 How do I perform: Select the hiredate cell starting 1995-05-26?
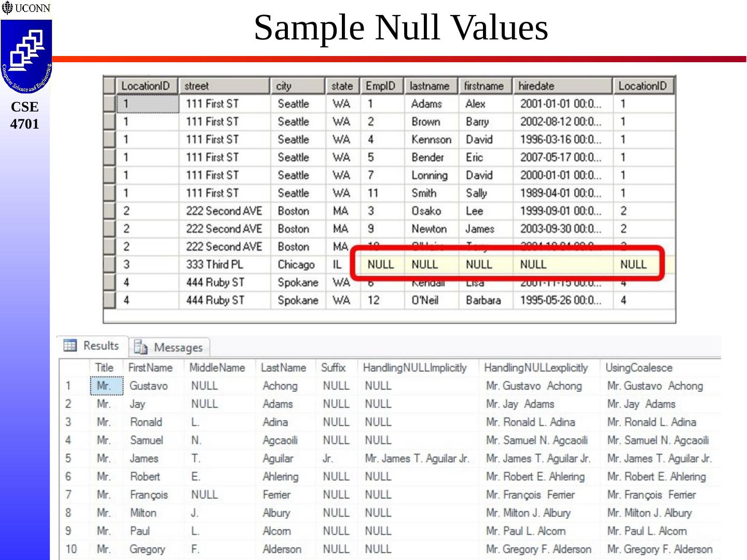click(x=563, y=300)
